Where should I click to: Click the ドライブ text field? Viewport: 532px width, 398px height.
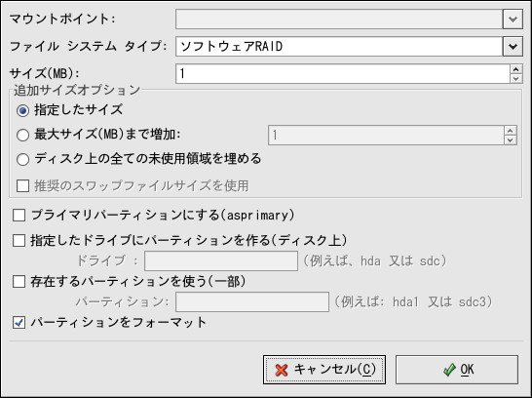(x=221, y=260)
